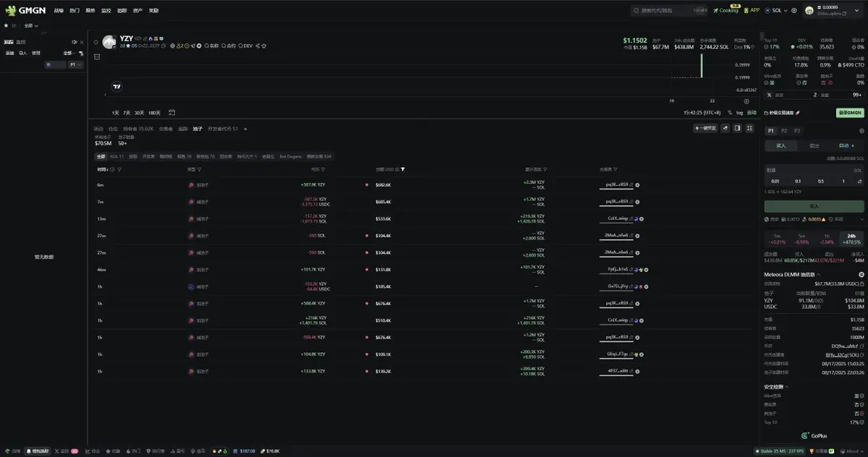Click the X Twitter icon in the stats panel

[770, 95]
